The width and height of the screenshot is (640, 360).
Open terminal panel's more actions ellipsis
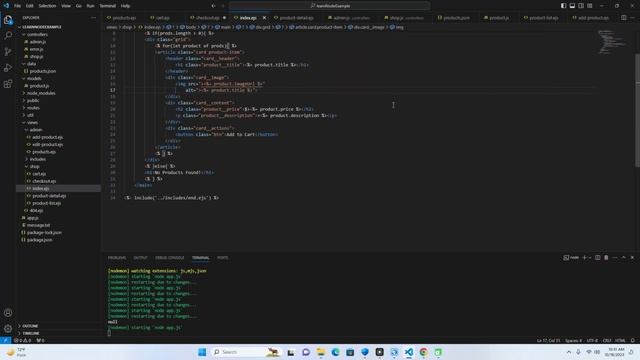tap(615, 258)
